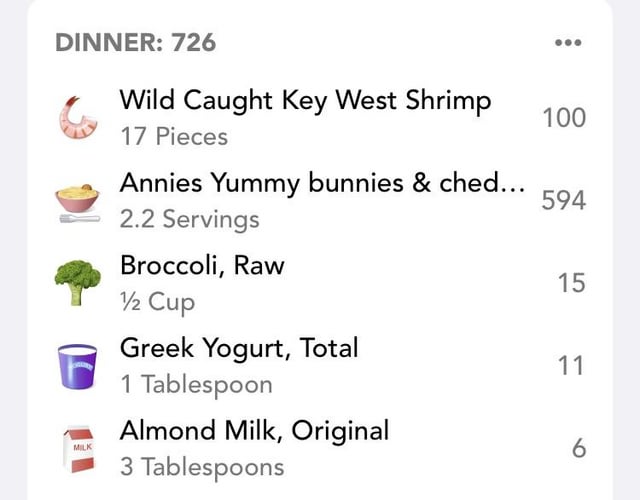Tap the milk carton icon
640x500 pixels.
[78, 450]
